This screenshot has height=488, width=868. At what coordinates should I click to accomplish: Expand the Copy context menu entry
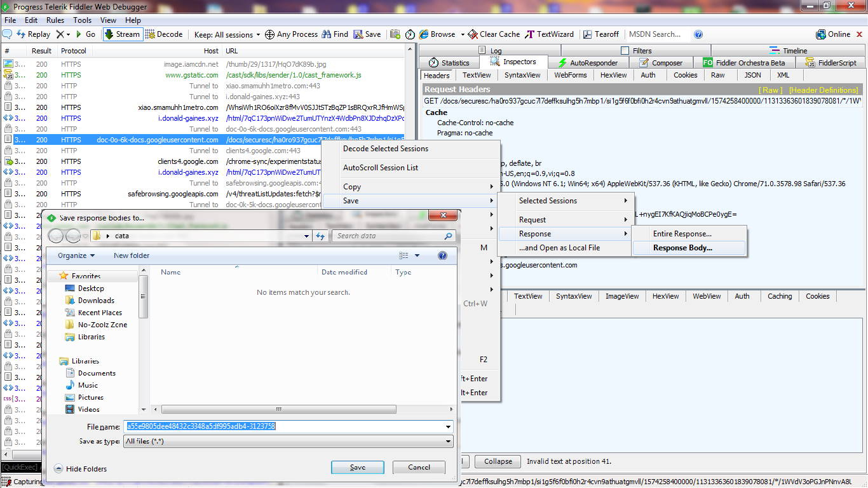[x=410, y=187]
